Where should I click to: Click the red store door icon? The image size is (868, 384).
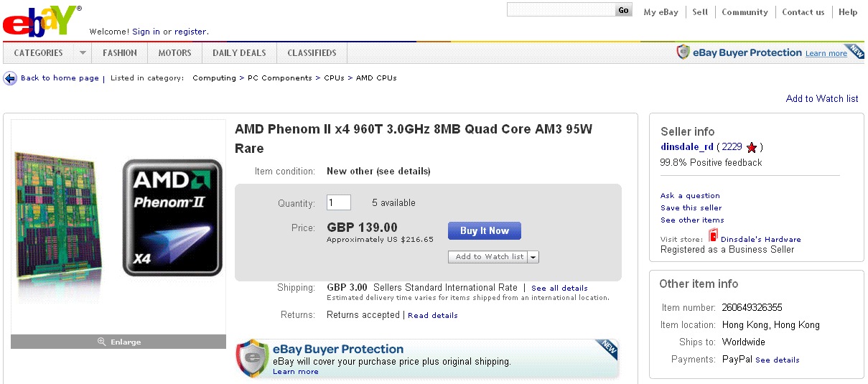(x=713, y=235)
